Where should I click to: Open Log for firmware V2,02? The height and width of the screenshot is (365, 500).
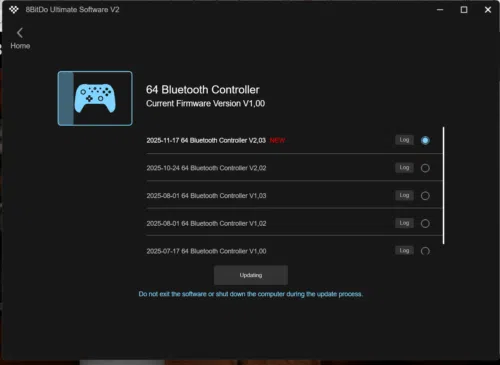(404, 168)
